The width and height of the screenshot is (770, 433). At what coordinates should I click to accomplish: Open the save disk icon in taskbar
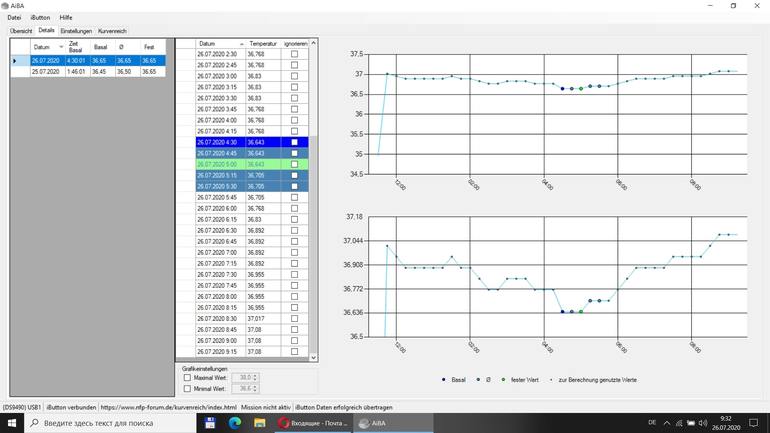coord(210,423)
